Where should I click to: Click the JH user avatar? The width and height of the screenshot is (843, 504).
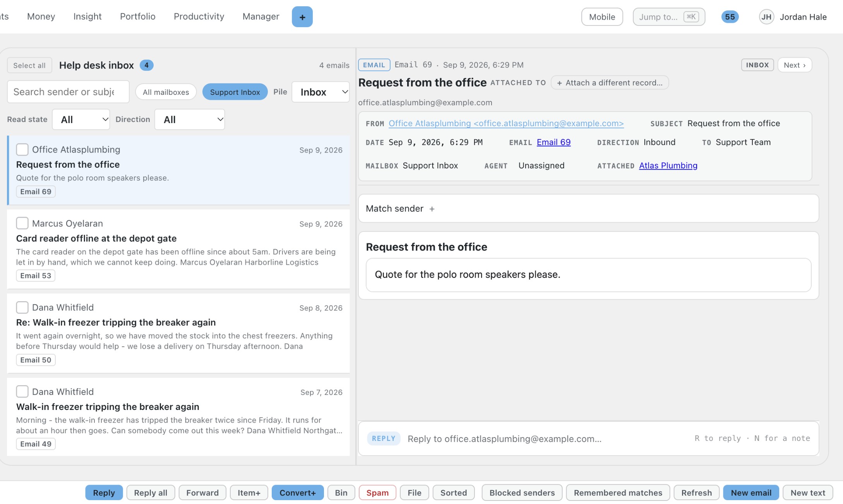point(766,17)
